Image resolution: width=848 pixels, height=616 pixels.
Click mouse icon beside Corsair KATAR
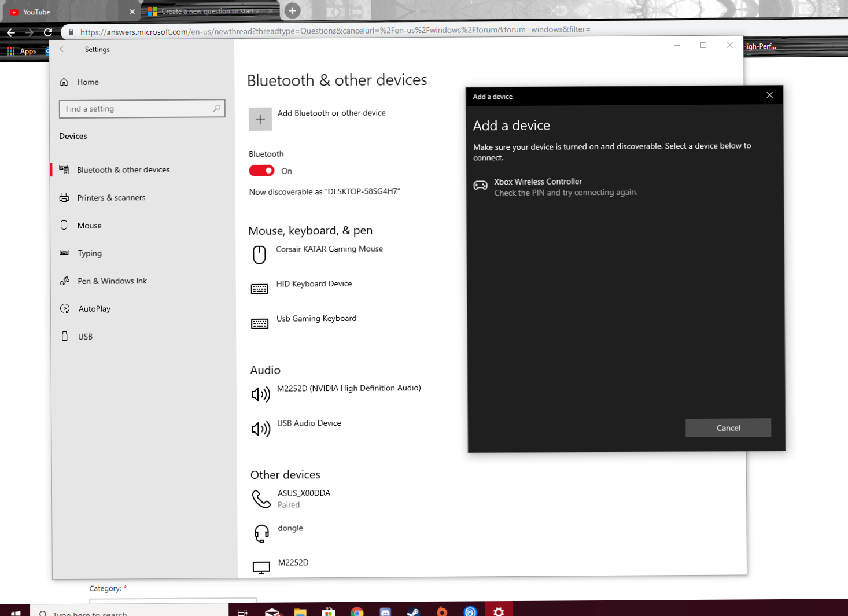tap(259, 255)
